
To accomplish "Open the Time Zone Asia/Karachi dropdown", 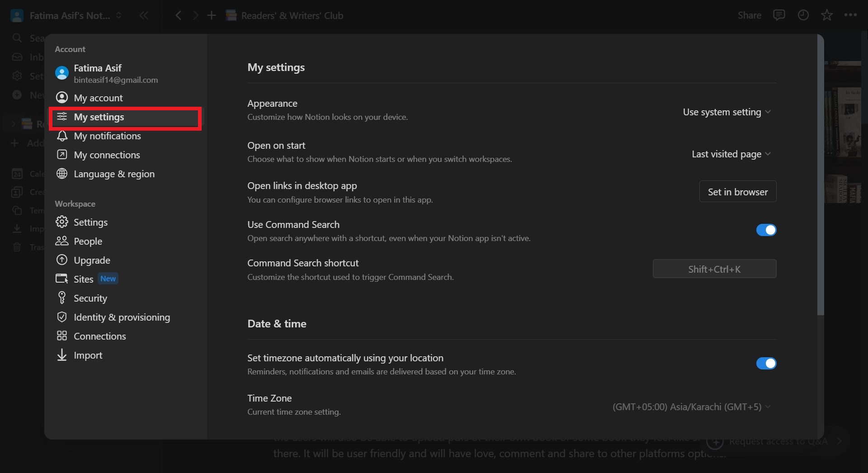I will click(x=691, y=407).
